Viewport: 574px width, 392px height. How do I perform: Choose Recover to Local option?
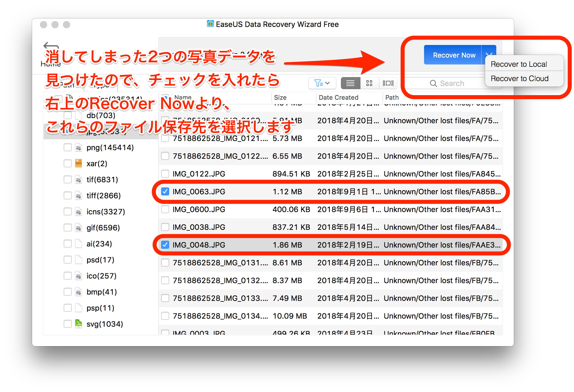(519, 64)
